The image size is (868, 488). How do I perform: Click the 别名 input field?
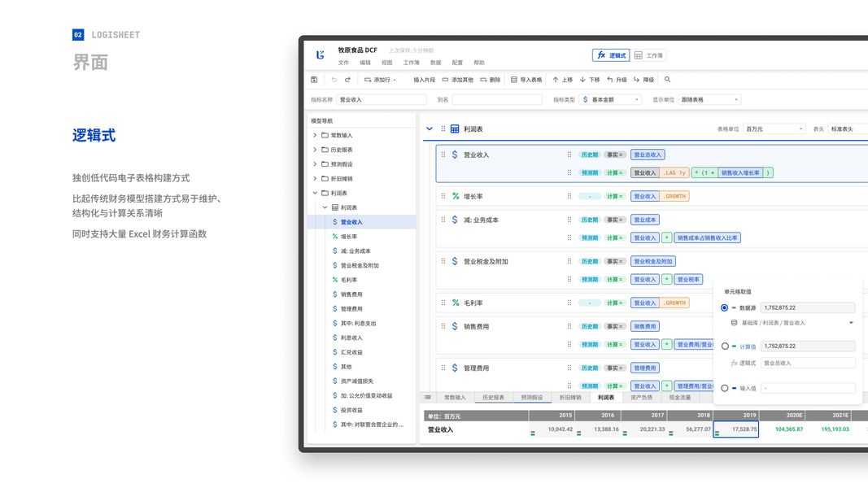(496, 99)
